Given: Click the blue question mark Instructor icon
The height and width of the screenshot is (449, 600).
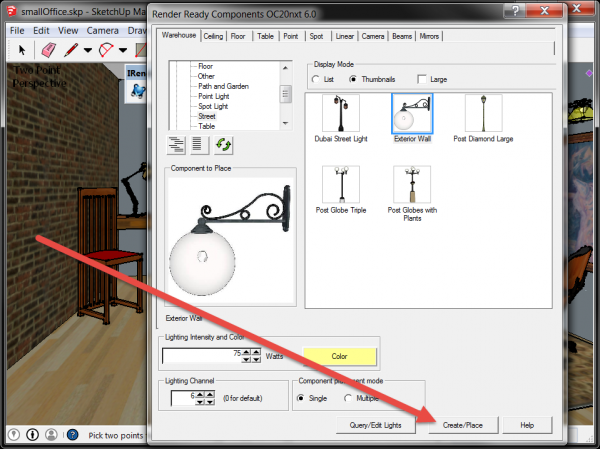Looking at the screenshot, I should click(73, 434).
